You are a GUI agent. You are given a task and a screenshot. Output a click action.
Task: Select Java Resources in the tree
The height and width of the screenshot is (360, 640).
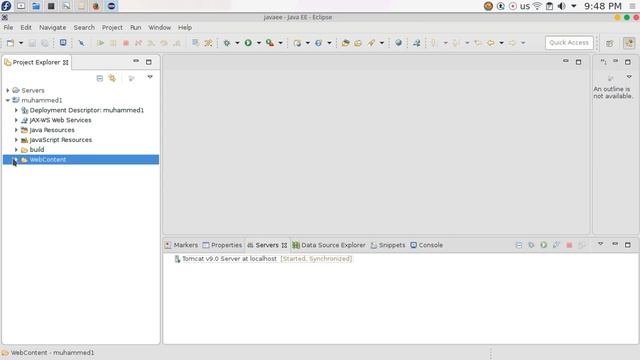tap(52, 130)
